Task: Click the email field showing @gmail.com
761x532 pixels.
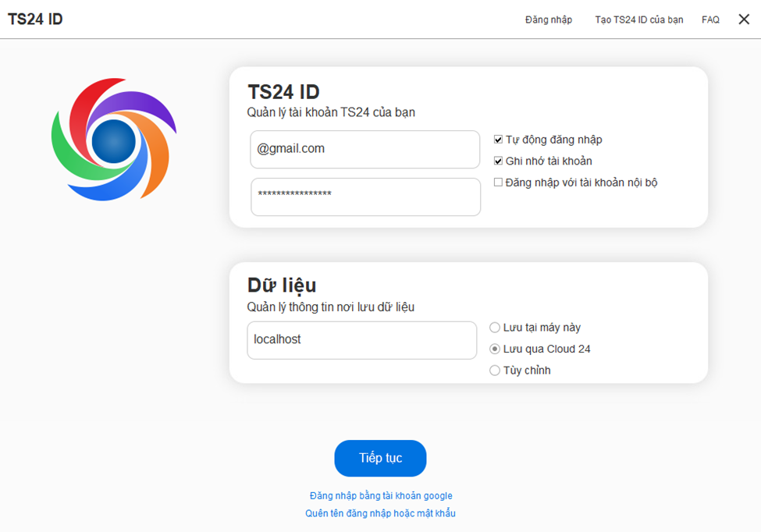Action: coord(364,149)
